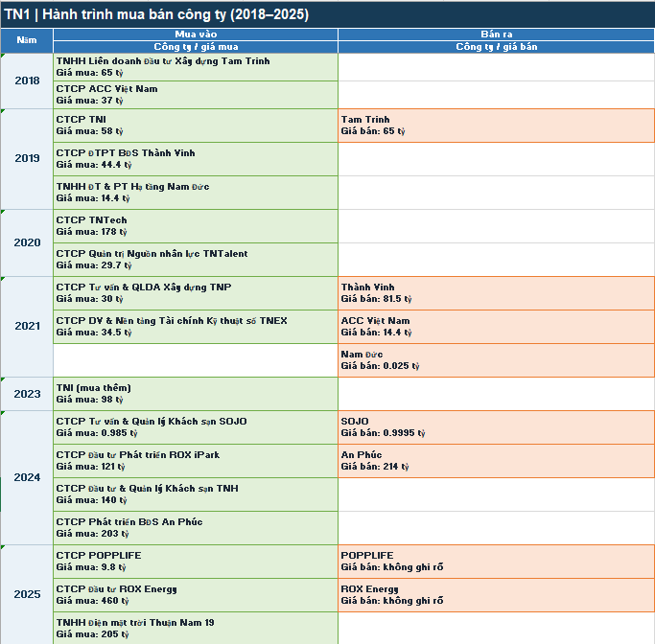Click the 'TNHH ĐT & PT Hạ tầng Nam Đức' cell
Viewport: 655px width, 644px height.
[196, 193]
